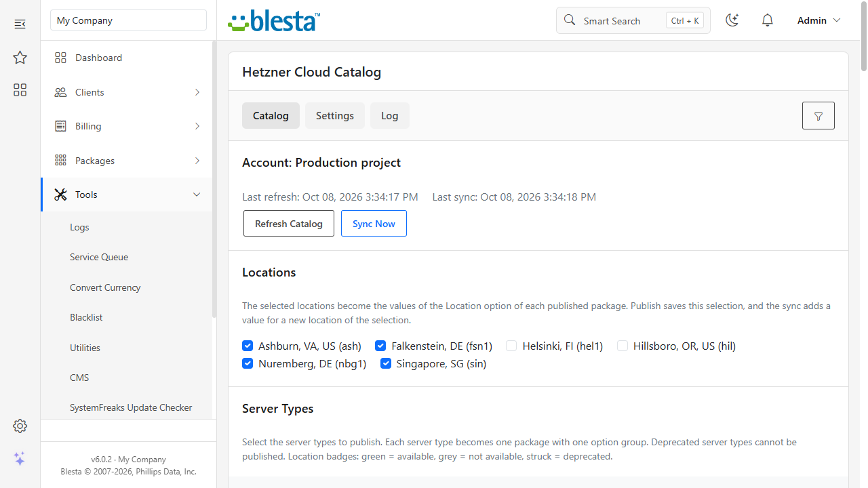Check the Hillsboro, OR, US (hil) location
This screenshot has width=868, height=488.
pos(623,346)
